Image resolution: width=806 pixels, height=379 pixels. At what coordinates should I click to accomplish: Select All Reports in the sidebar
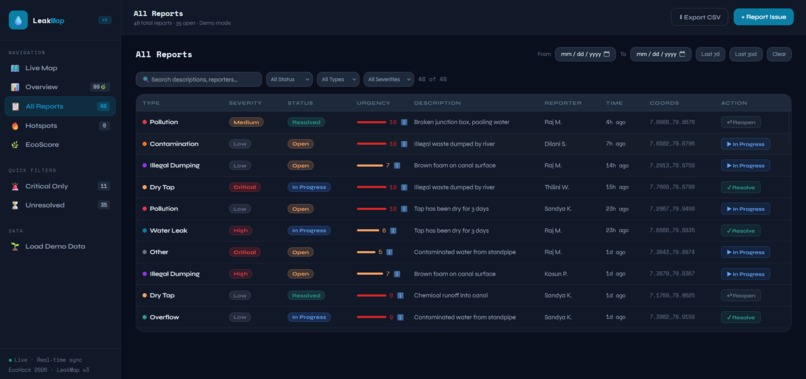pyautogui.click(x=60, y=106)
